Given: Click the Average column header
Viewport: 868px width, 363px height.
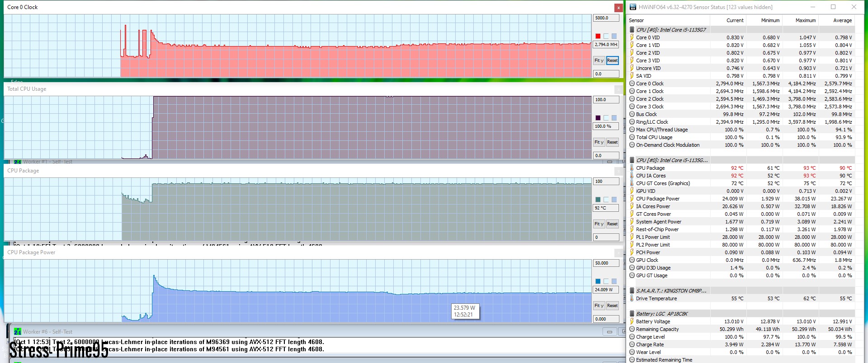Looking at the screenshot, I should click(842, 20).
